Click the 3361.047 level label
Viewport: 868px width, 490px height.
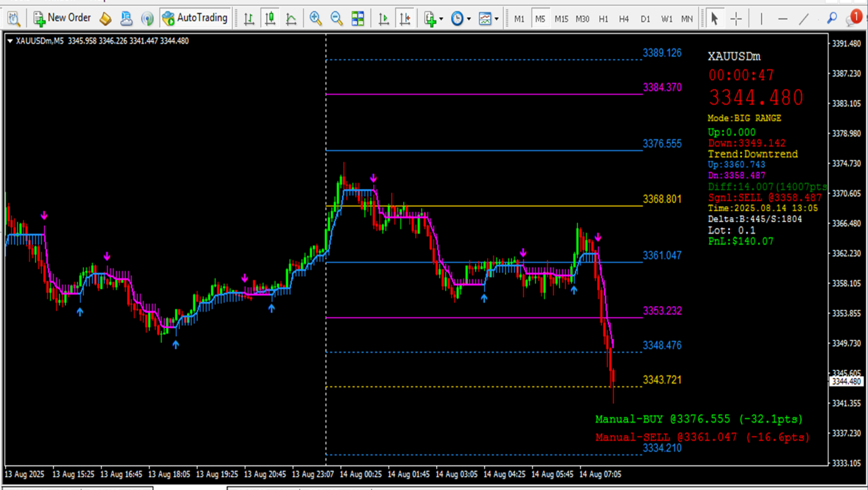[x=662, y=255]
